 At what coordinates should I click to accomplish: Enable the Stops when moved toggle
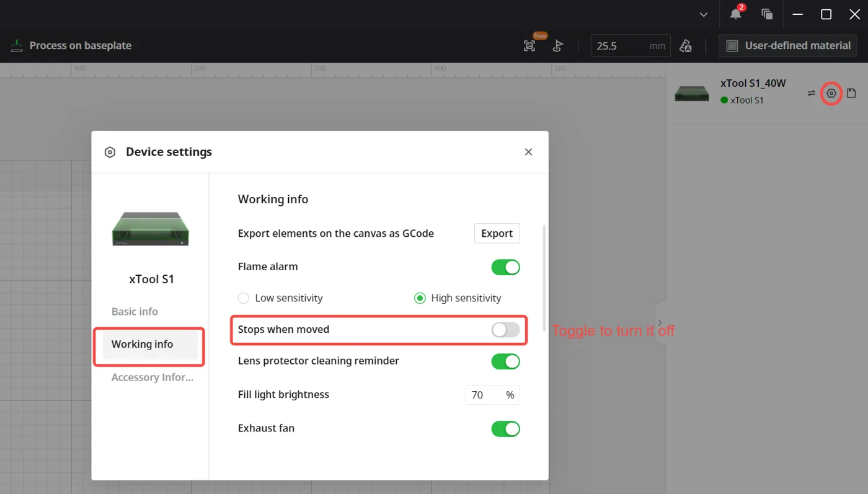point(505,330)
